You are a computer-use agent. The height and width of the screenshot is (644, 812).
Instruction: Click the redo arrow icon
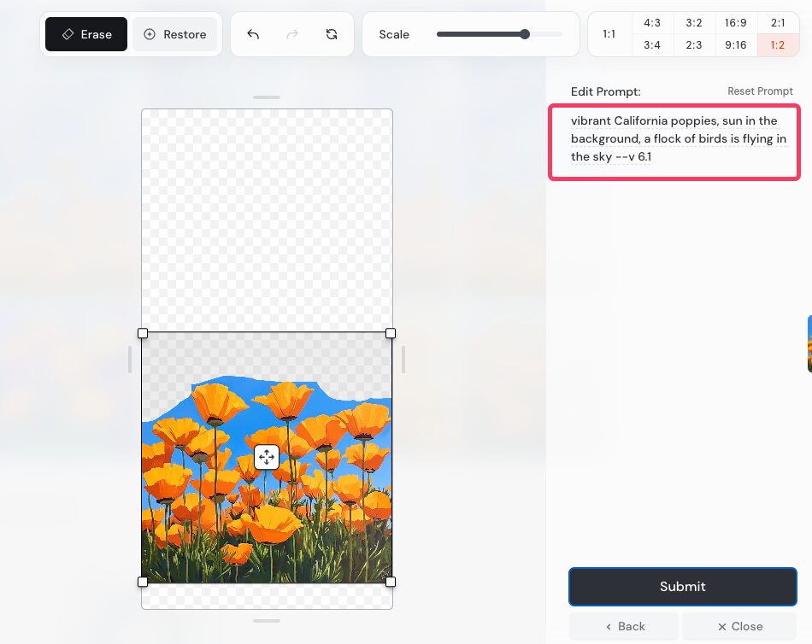[292, 34]
